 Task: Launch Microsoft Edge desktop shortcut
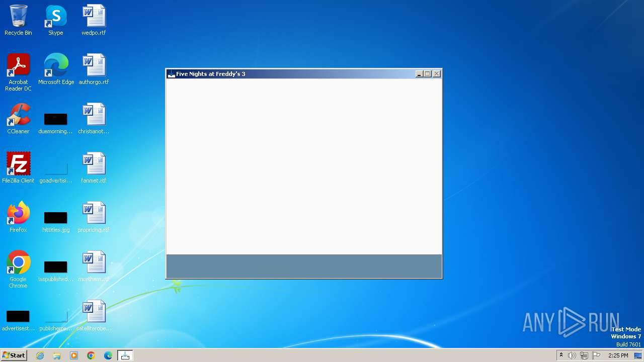(x=56, y=69)
